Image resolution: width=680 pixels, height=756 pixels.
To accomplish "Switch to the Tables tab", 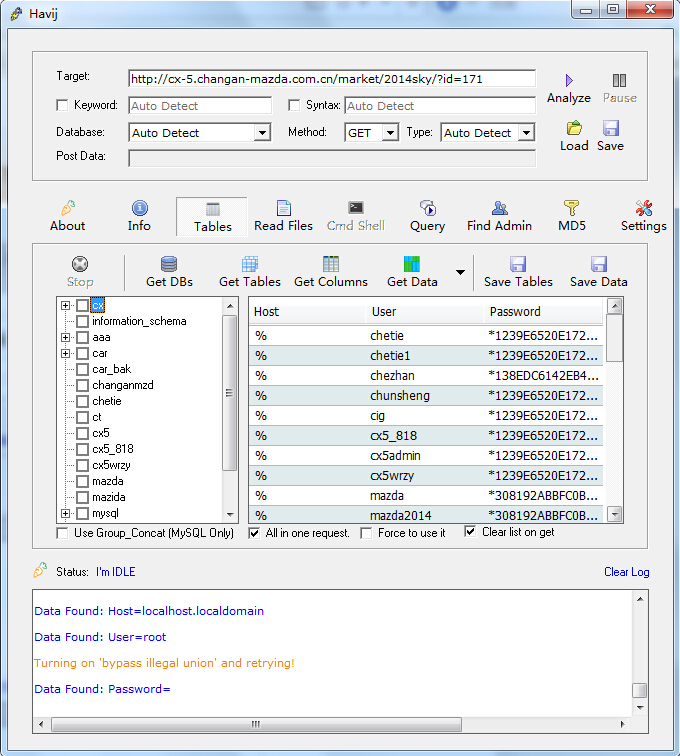I will (x=212, y=217).
